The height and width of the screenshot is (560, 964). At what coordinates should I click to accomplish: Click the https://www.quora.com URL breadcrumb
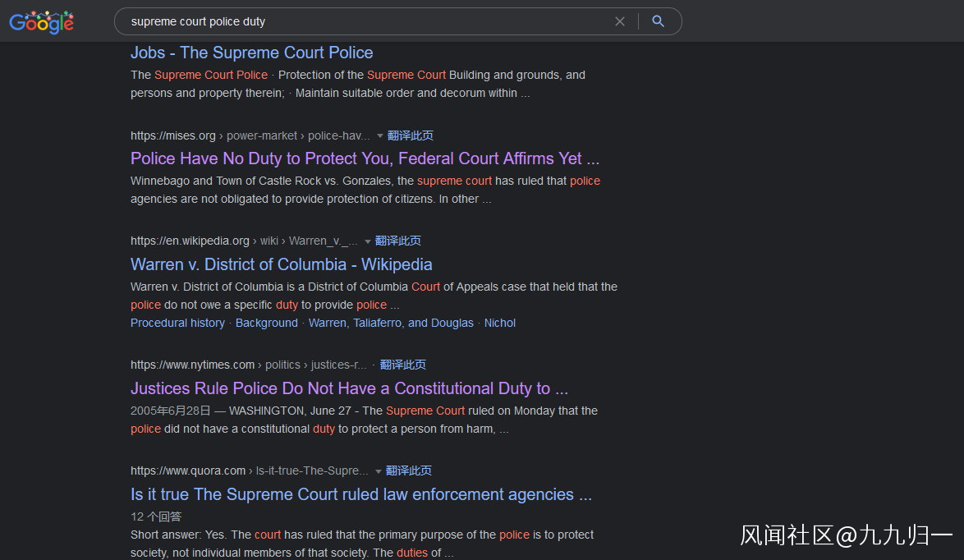click(x=249, y=470)
